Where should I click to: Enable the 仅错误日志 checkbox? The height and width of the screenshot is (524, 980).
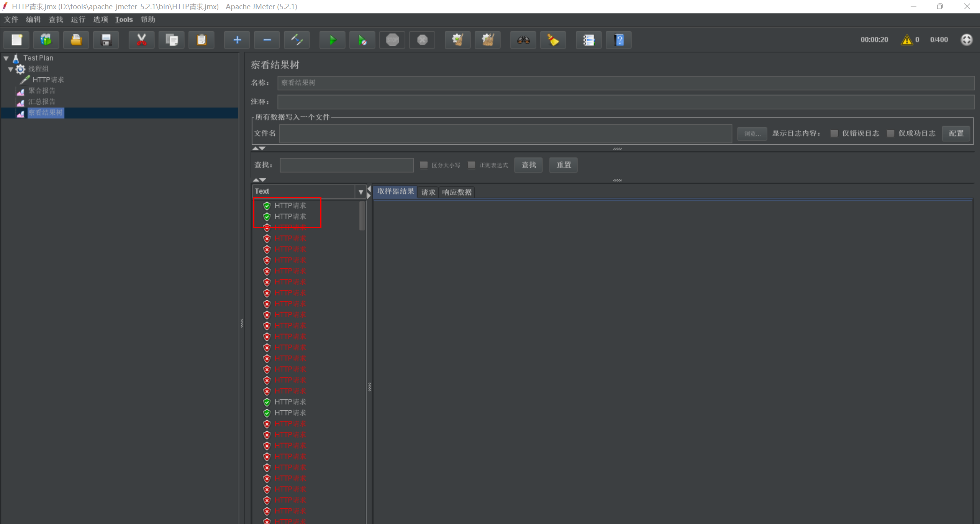point(834,133)
